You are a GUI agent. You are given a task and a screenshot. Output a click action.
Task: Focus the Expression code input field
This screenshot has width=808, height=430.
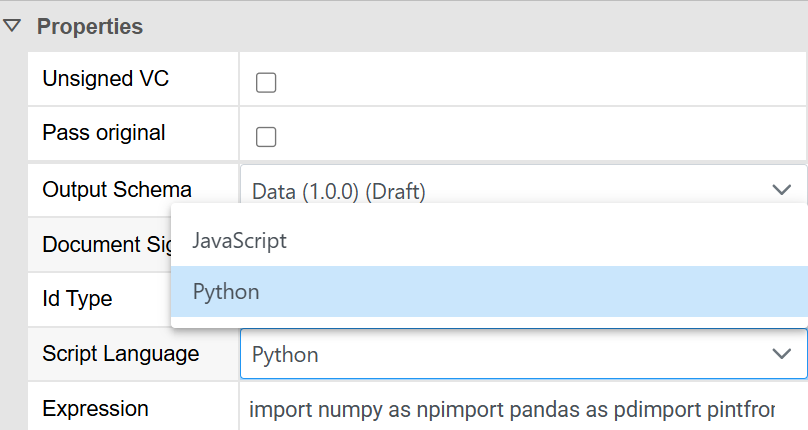[512, 409]
